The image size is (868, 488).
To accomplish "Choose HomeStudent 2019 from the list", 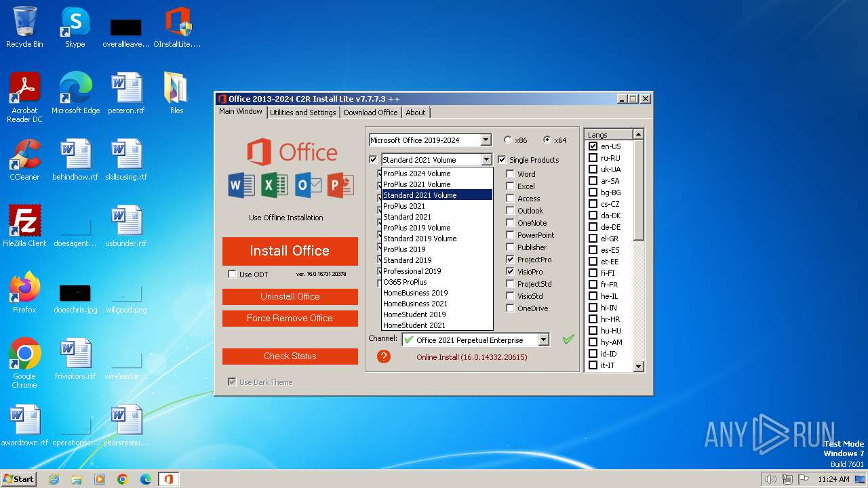I will click(437, 314).
